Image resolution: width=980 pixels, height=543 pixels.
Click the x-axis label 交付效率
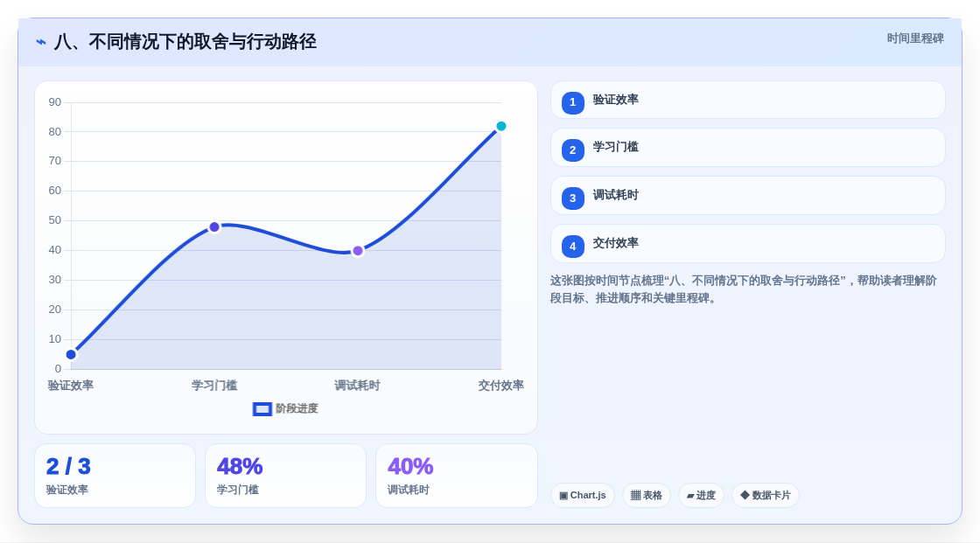[x=501, y=386]
